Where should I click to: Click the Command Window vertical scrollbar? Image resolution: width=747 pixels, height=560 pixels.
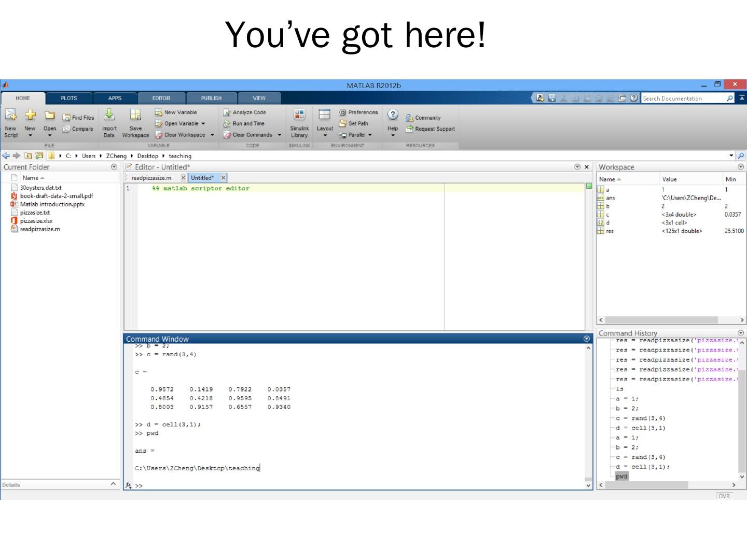pos(588,416)
